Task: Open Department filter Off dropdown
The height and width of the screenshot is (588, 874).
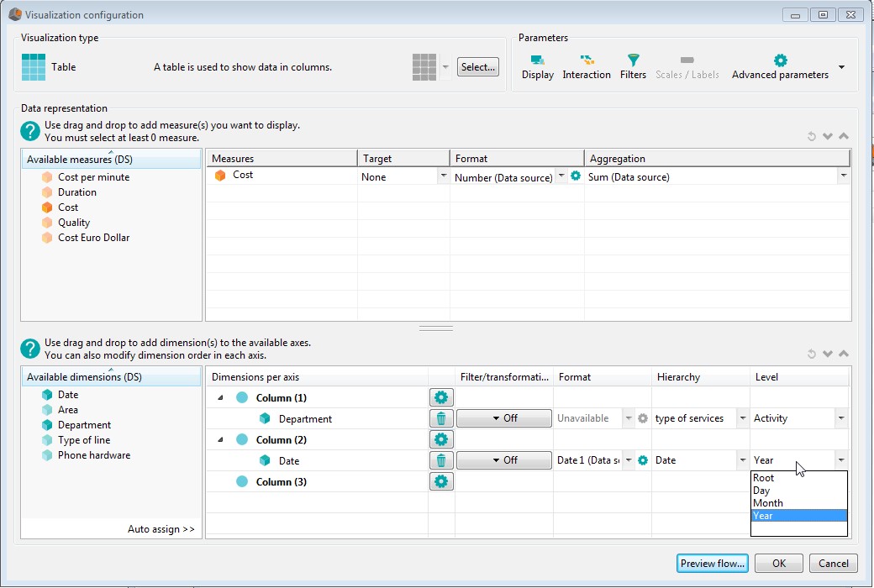Action: click(x=504, y=418)
